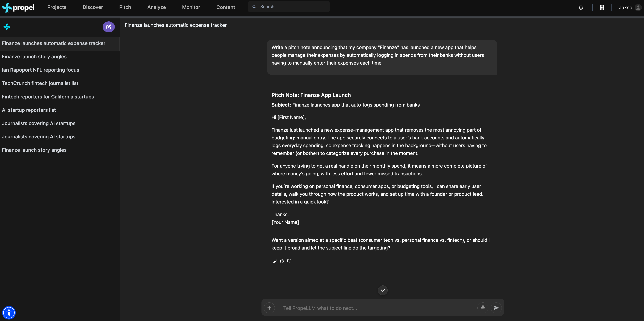
Task: Select TechCrunch fintech journalist list chat
Action: point(40,83)
